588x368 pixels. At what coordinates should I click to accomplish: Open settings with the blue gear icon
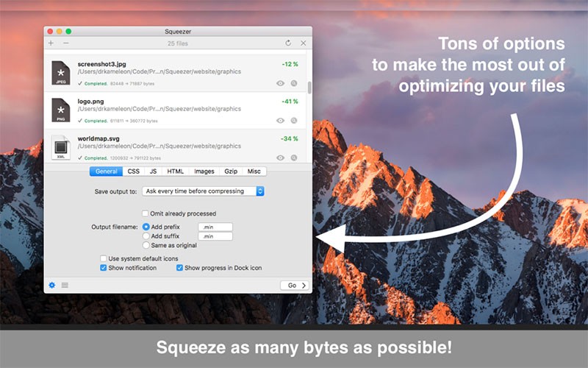[51, 285]
